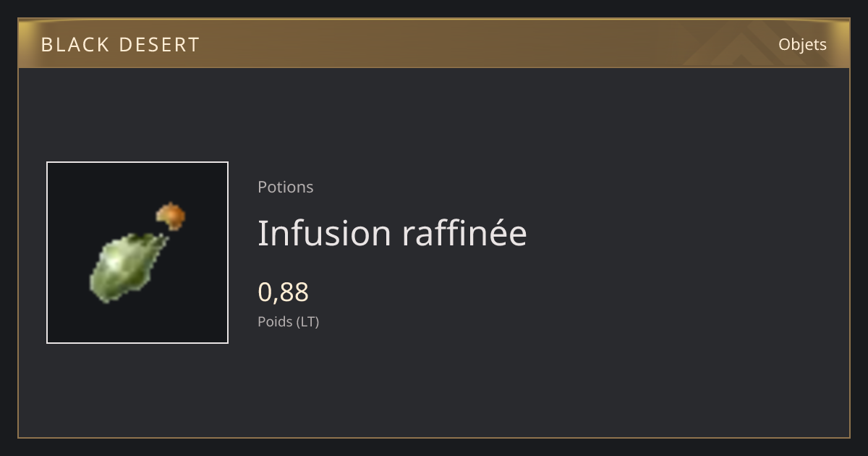The image size is (868, 456).
Task: Click the Infusion raffinée title
Action: 392,233
